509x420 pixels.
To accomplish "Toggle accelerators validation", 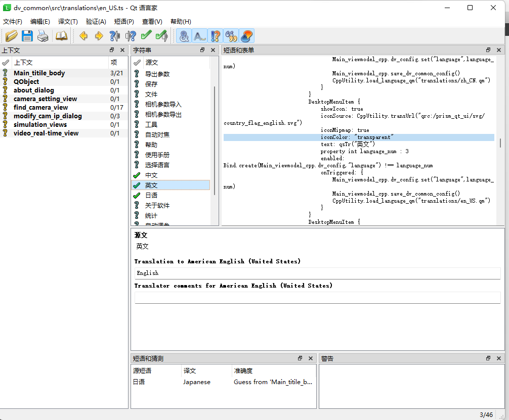I will click(185, 36).
